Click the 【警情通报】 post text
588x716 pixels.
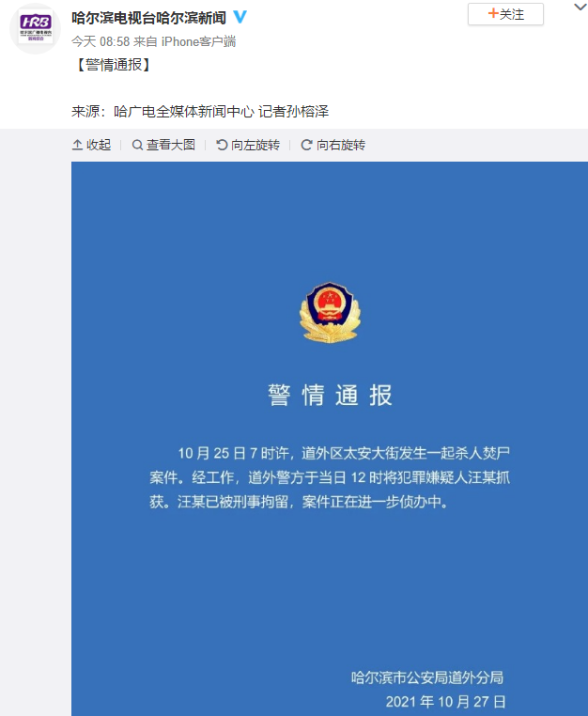[x=114, y=65]
